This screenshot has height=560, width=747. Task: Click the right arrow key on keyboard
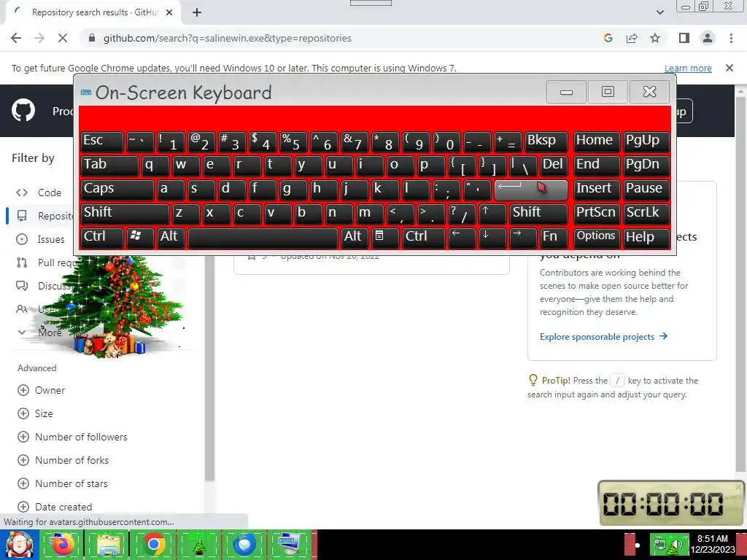click(523, 237)
